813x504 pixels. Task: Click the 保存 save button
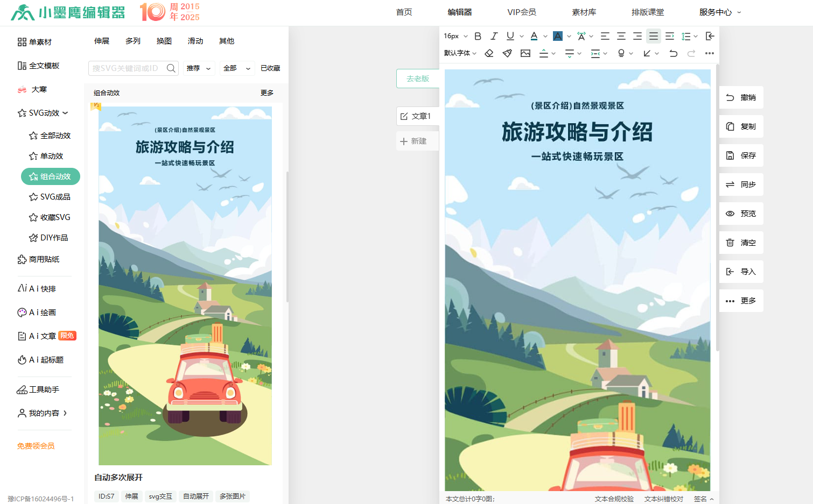741,155
